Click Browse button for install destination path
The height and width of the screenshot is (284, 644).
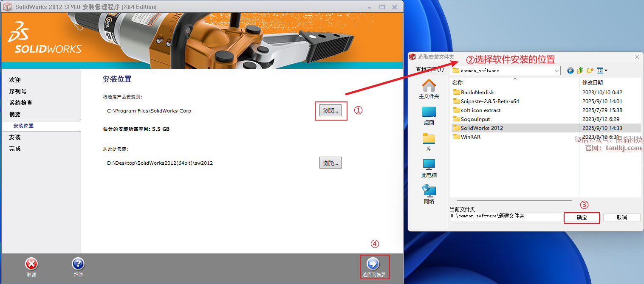[x=330, y=111]
